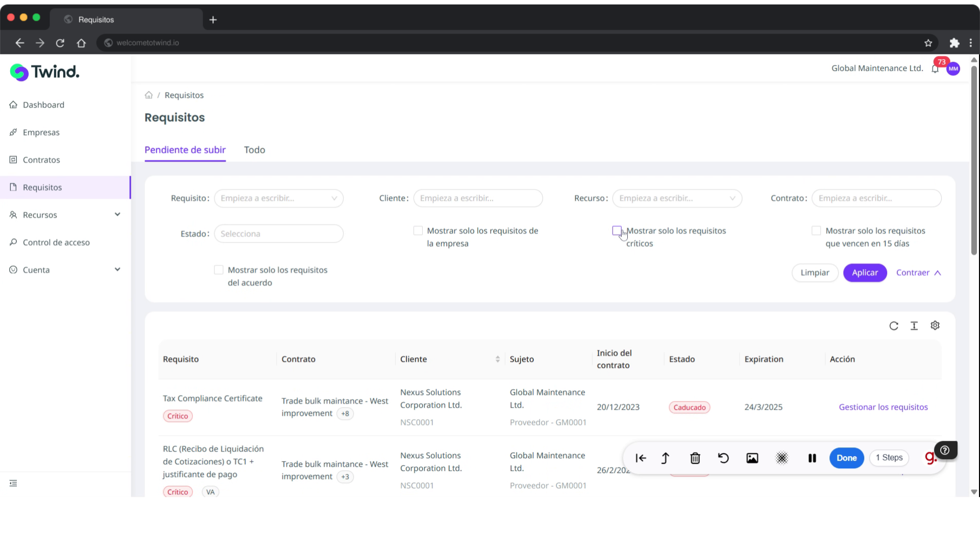
Task: Collapse the sidebar using bottom menu icon
Action: (13, 483)
